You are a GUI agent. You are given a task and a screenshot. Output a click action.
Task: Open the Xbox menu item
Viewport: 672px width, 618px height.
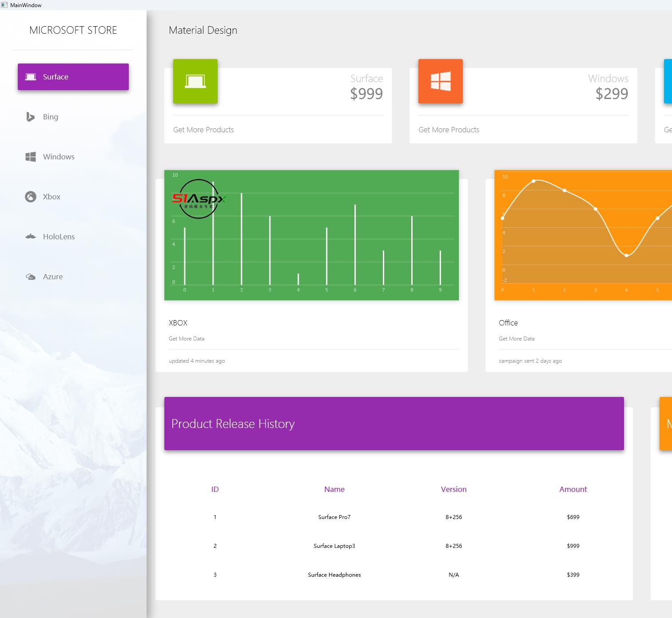(x=73, y=197)
